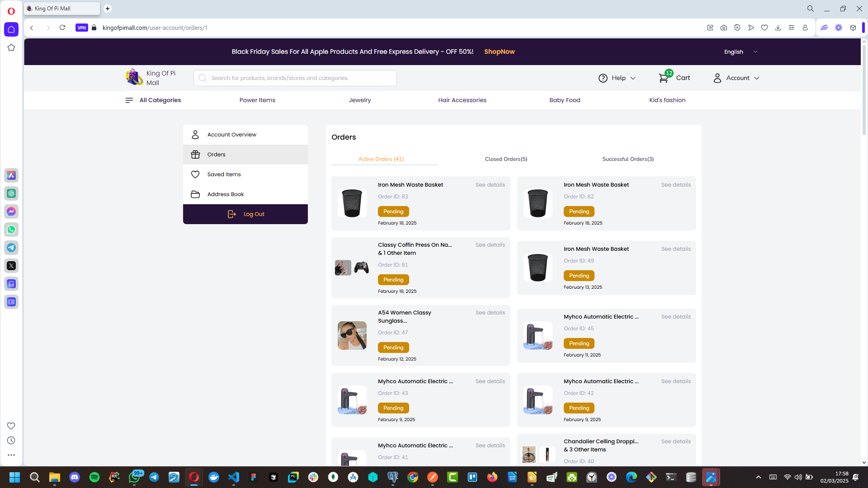Open the All Categories menu
The height and width of the screenshot is (488, 868).
(x=153, y=100)
